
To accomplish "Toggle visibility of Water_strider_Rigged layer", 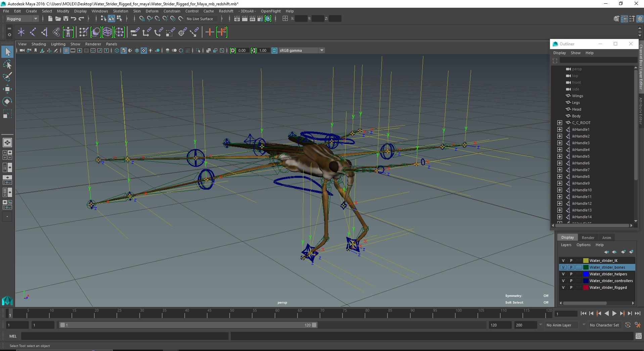I will pyautogui.click(x=563, y=287).
